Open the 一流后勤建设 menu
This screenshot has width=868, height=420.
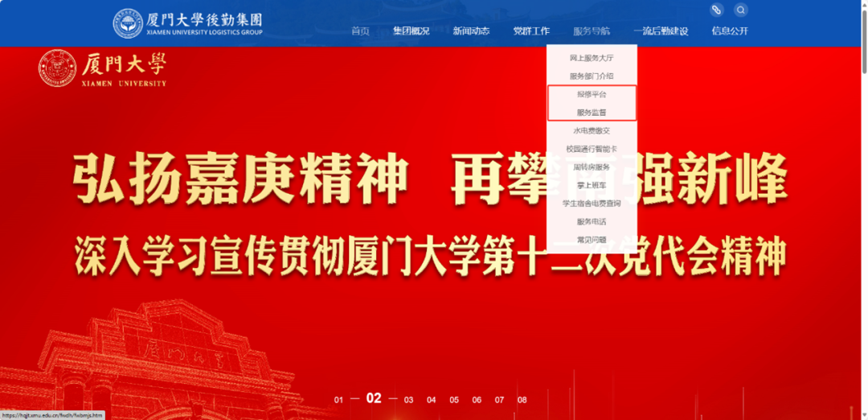point(661,31)
